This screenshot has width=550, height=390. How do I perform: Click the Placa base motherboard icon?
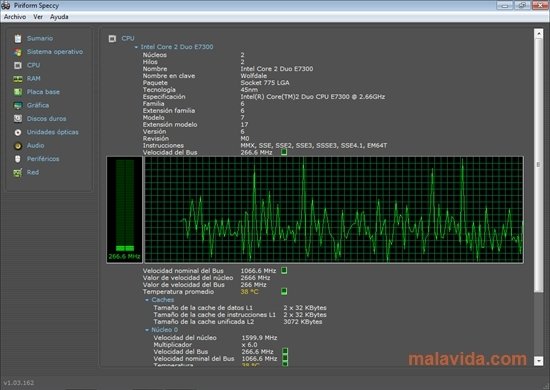(18, 92)
